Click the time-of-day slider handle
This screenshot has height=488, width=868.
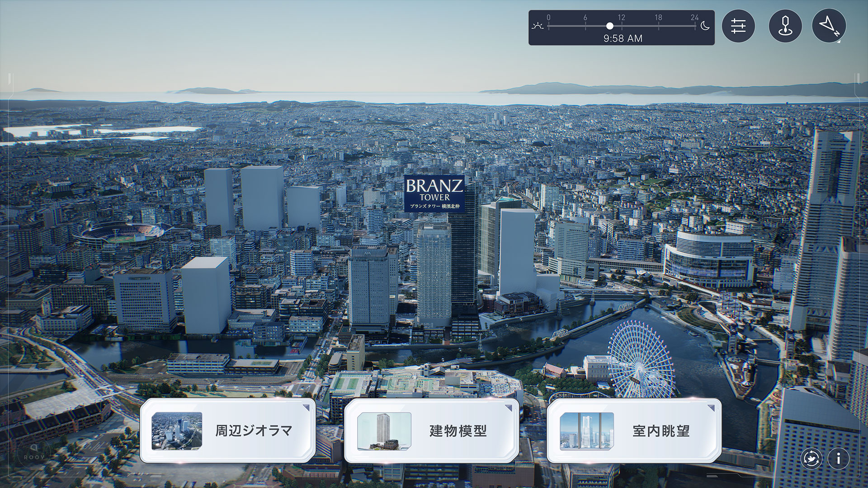[610, 26]
